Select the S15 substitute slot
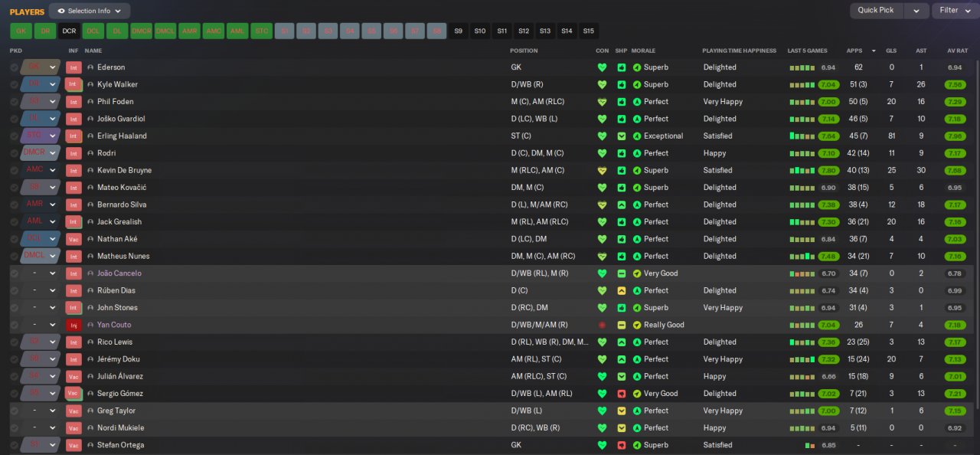The image size is (980, 455). pyautogui.click(x=588, y=31)
